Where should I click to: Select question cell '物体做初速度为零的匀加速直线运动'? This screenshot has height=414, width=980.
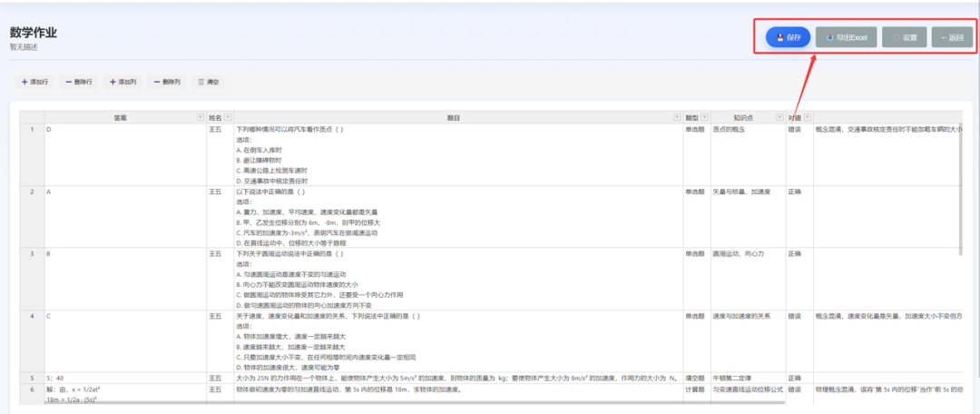(458, 393)
